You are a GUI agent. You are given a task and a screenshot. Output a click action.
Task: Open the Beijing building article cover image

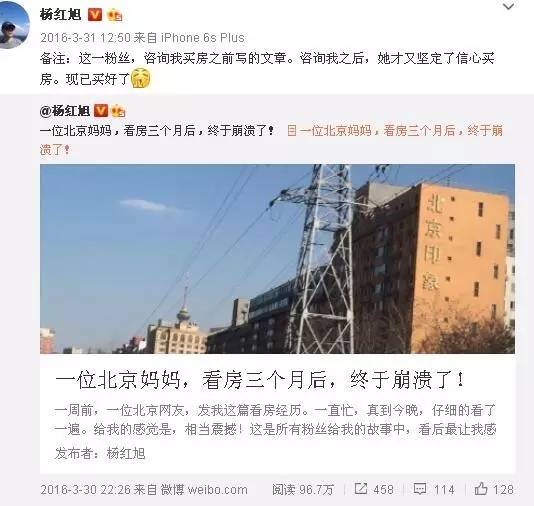pos(277,259)
